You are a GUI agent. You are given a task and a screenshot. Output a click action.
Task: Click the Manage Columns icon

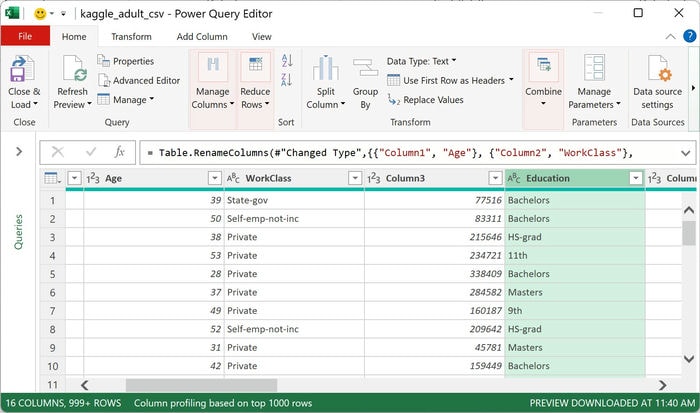[213, 67]
